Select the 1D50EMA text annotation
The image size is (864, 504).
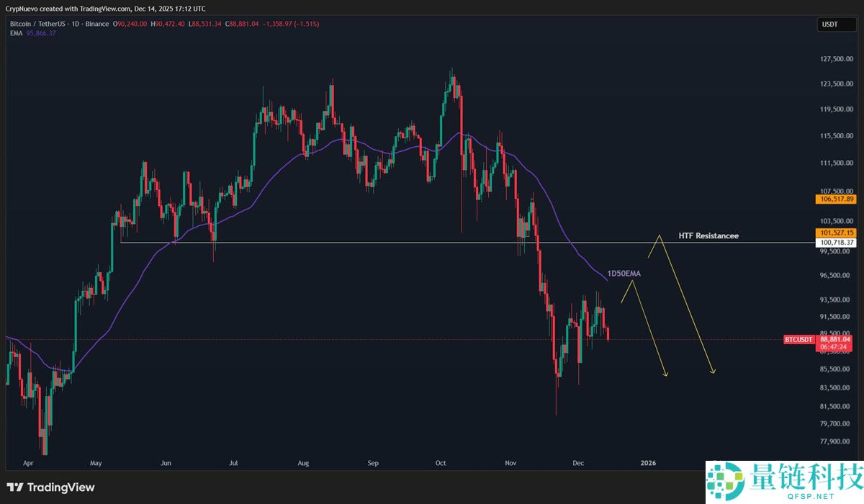click(x=624, y=274)
